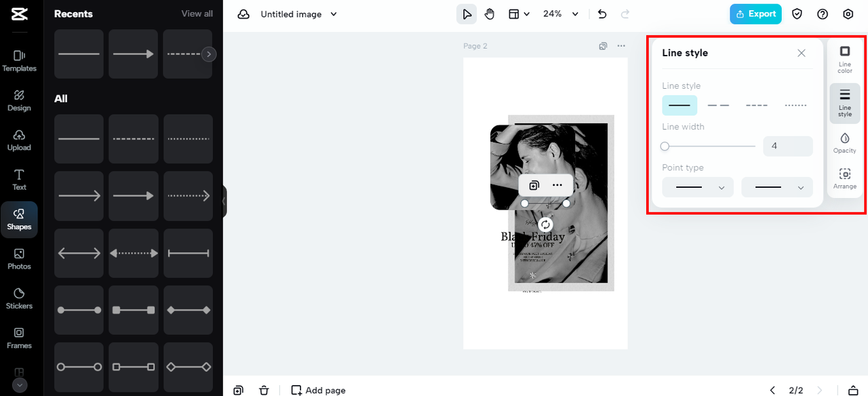Open the layout view dropdown
Screen dimensions: 868x396
pyautogui.click(x=519, y=14)
